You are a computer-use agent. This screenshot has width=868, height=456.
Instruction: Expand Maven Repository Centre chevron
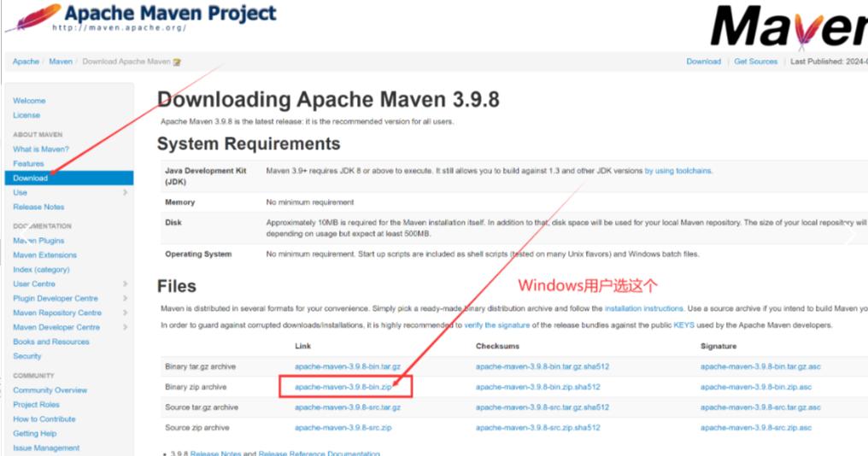[x=125, y=313]
